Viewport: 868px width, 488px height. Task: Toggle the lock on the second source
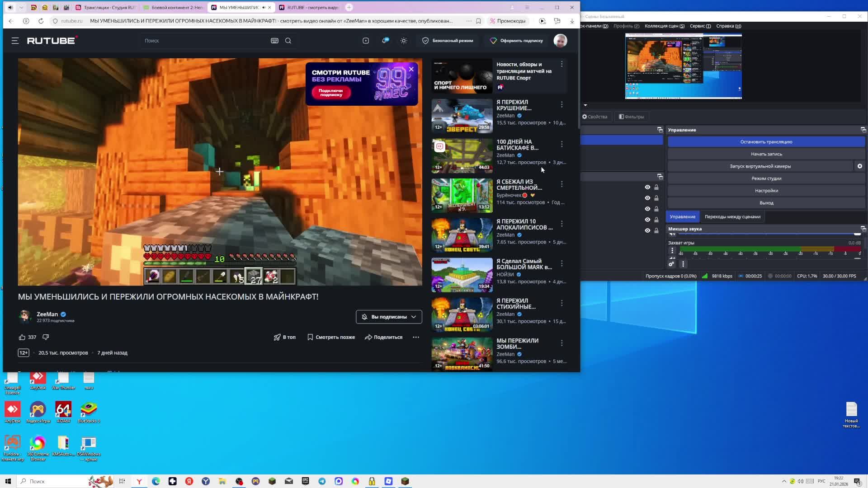tap(656, 198)
